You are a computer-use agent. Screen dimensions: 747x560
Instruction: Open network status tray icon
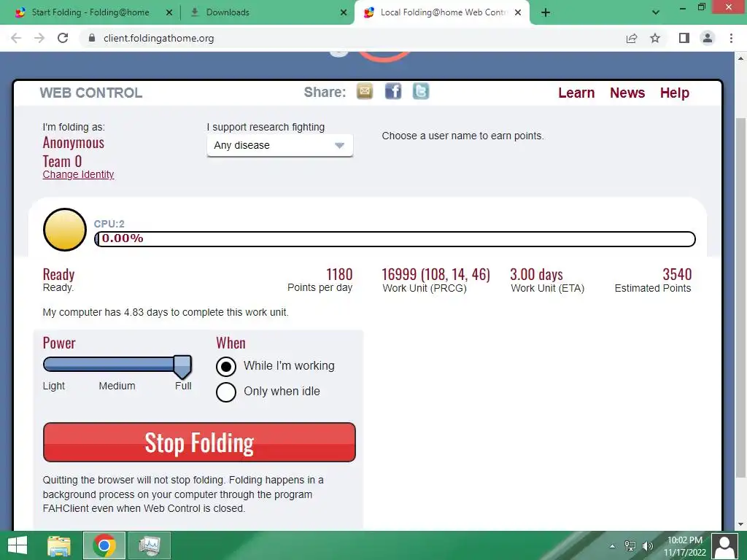tap(630, 545)
